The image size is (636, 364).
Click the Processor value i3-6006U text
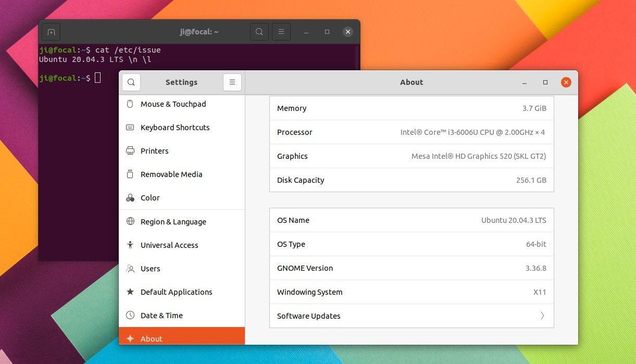pos(473,132)
